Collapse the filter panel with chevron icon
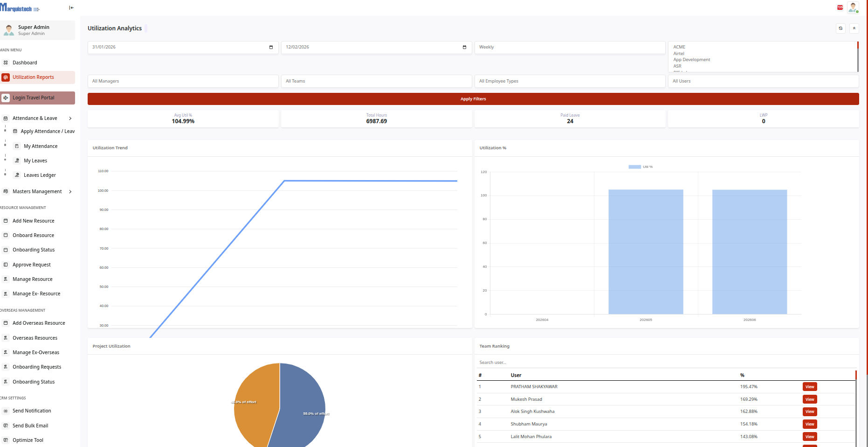 pos(854,28)
